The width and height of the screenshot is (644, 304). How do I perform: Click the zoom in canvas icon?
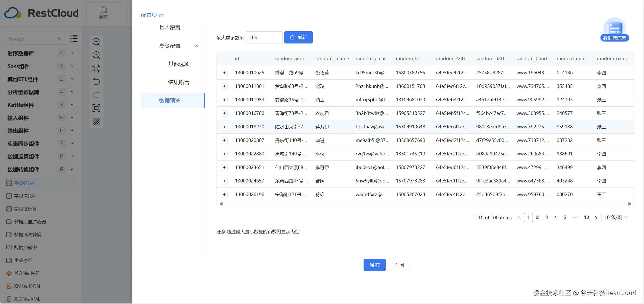coord(96,55)
